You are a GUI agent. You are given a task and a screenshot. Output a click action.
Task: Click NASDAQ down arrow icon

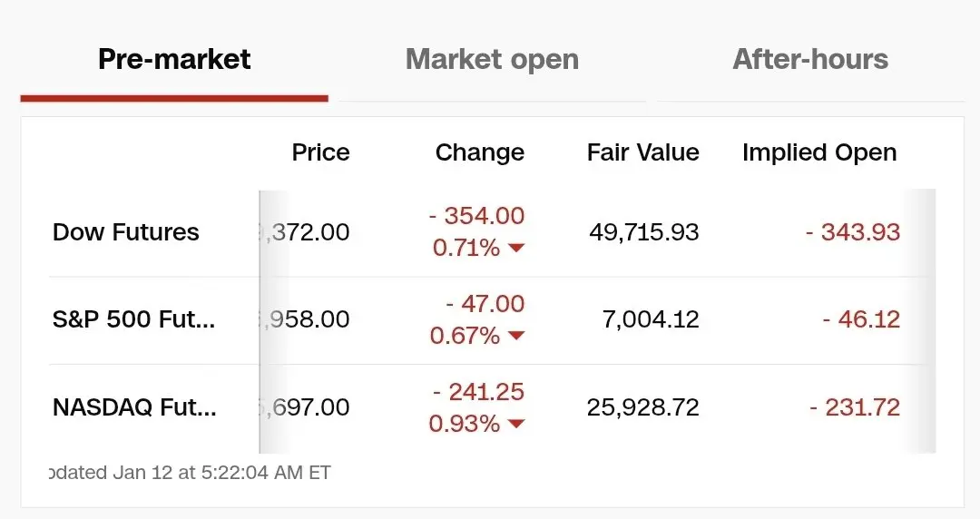[516, 424]
